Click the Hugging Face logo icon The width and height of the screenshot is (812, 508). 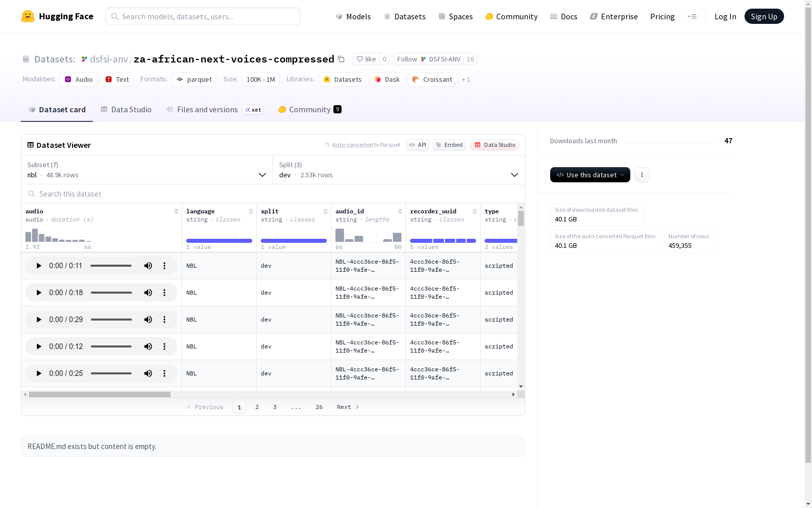(x=28, y=16)
